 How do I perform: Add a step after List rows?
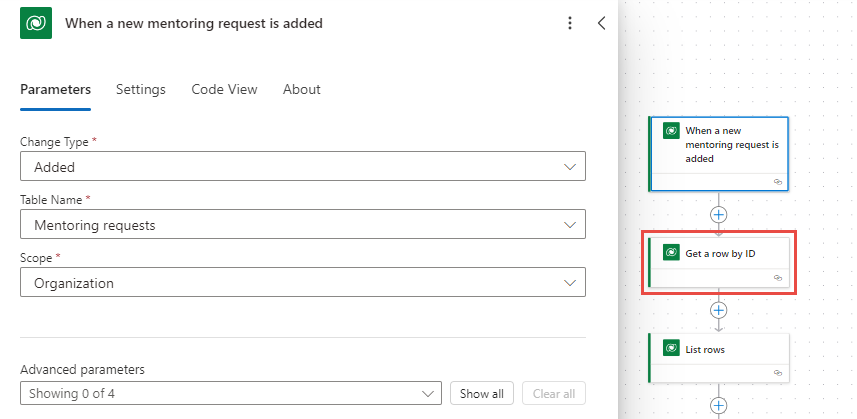point(718,405)
